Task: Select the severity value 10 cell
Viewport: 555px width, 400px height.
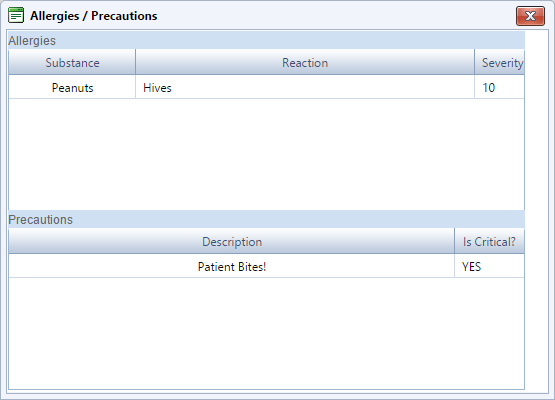Action: (500, 87)
